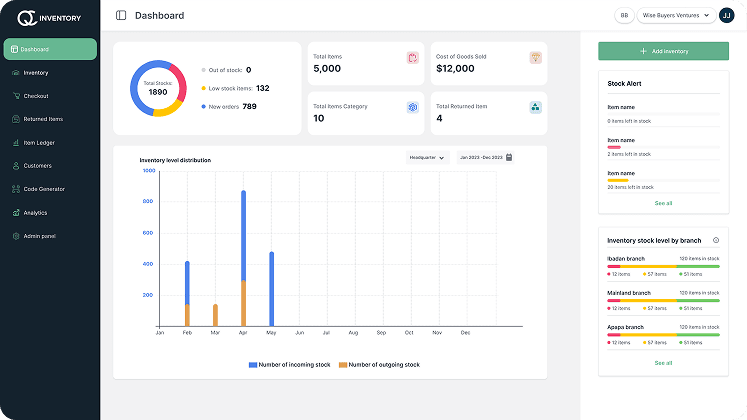The image size is (747, 420).
Task: Click the Inventory sidebar icon
Action: coord(16,73)
